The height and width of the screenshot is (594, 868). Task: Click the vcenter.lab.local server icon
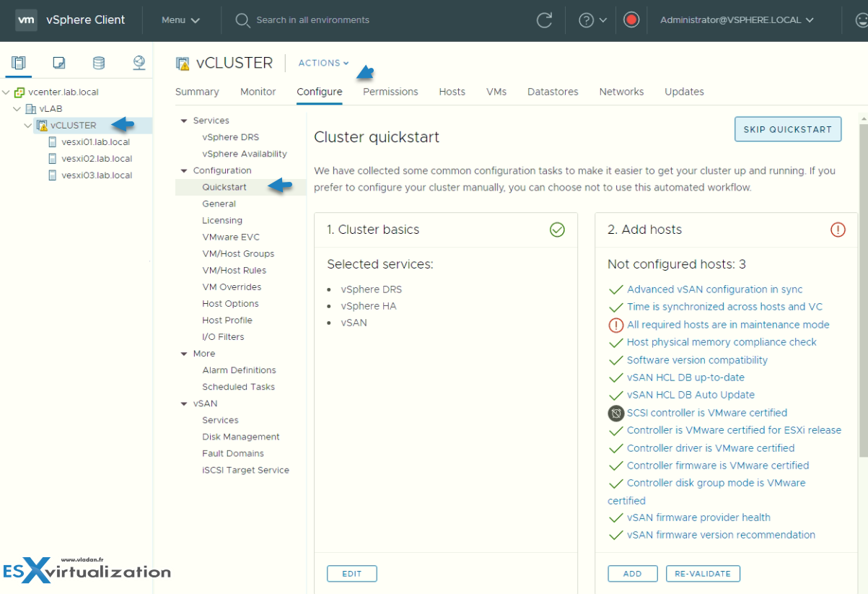pos(19,92)
